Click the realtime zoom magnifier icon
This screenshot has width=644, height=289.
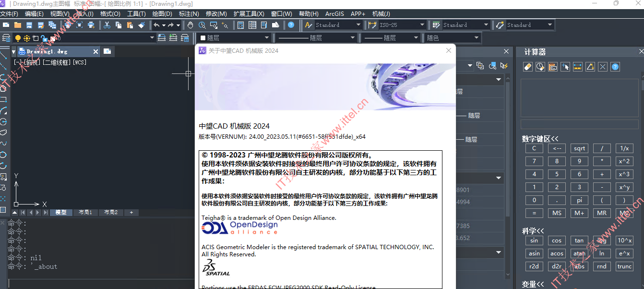202,25
